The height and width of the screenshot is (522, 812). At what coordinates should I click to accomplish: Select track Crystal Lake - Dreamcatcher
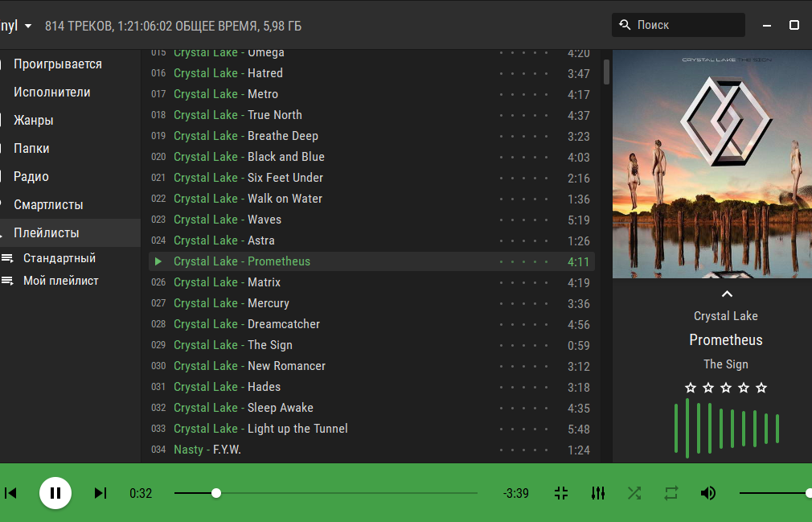point(371,324)
